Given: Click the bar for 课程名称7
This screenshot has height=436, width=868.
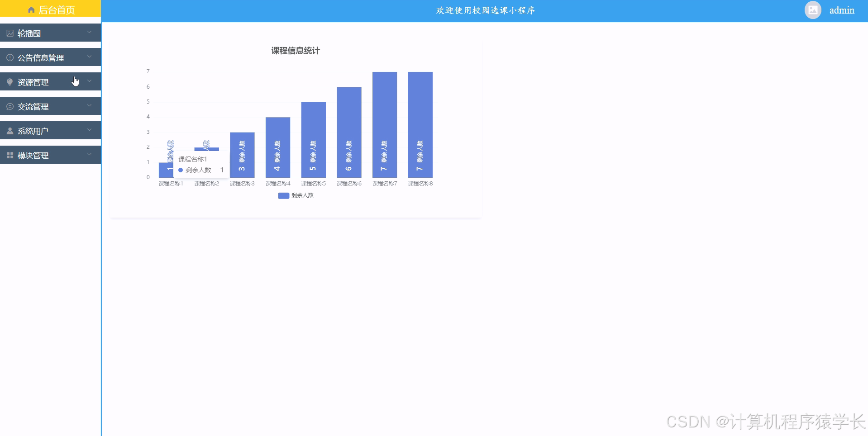Looking at the screenshot, I should 385,125.
